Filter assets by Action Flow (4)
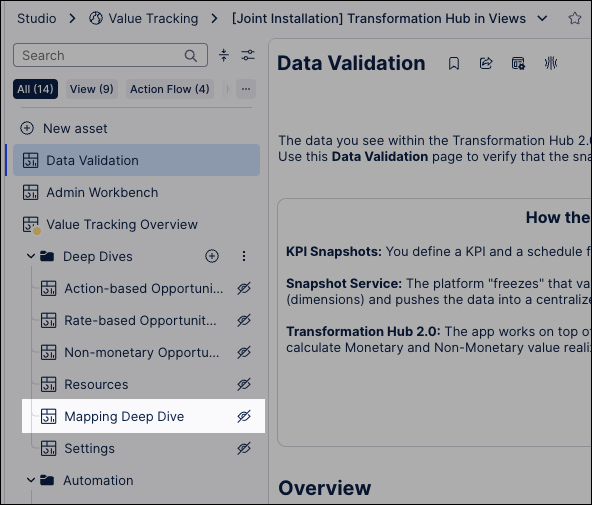 [x=170, y=89]
